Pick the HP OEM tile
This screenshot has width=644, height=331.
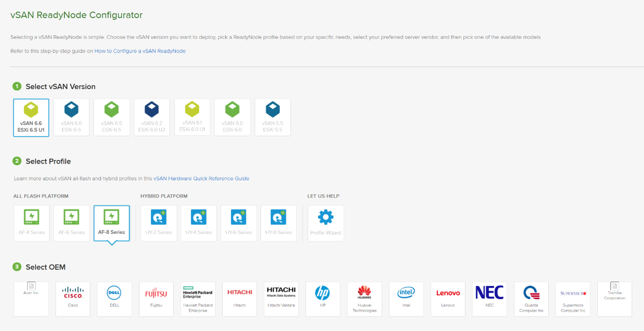[x=323, y=299]
